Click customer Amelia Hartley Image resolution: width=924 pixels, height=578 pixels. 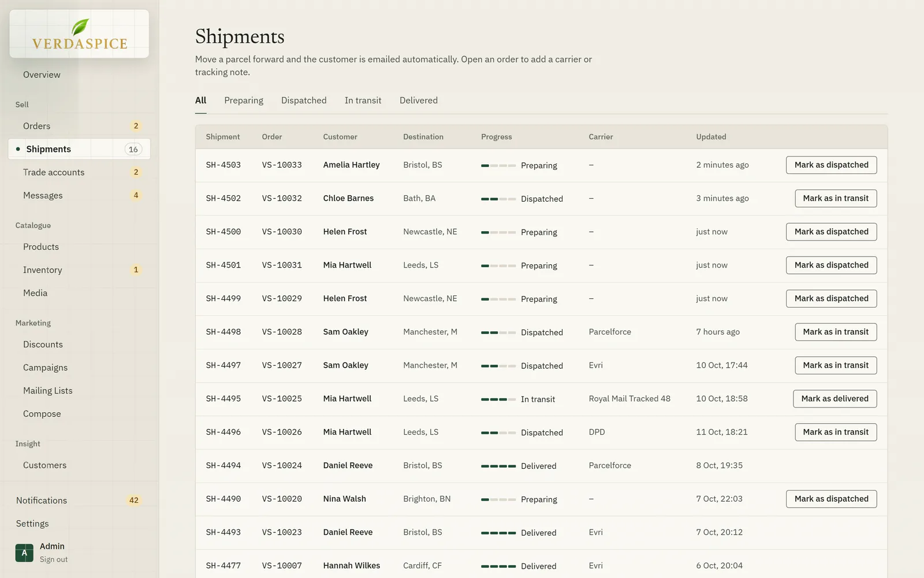click(351, 165)
